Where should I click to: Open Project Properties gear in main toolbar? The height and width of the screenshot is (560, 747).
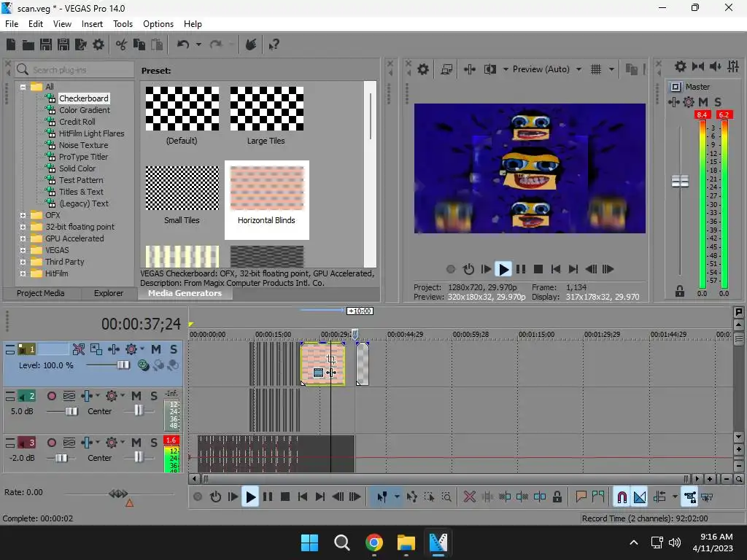98,44
